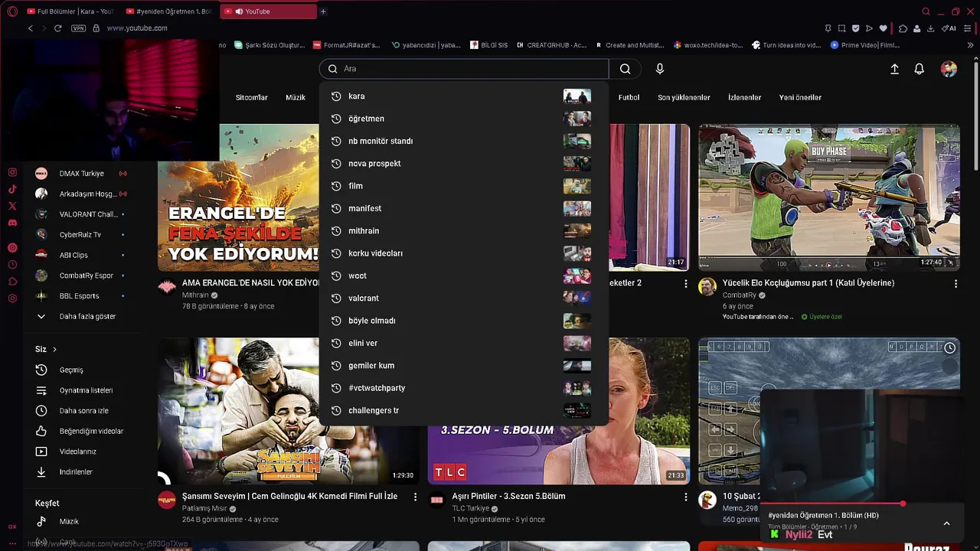Choose 'nb monitör standı' suggestion
Viewport: 980px width, 551px height.
coord(463,141)
